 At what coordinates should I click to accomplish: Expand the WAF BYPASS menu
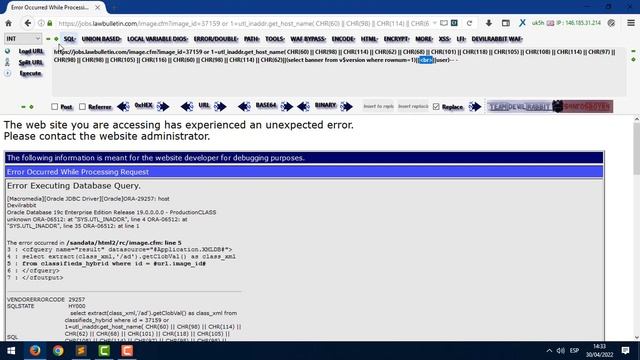coord(308,39)
